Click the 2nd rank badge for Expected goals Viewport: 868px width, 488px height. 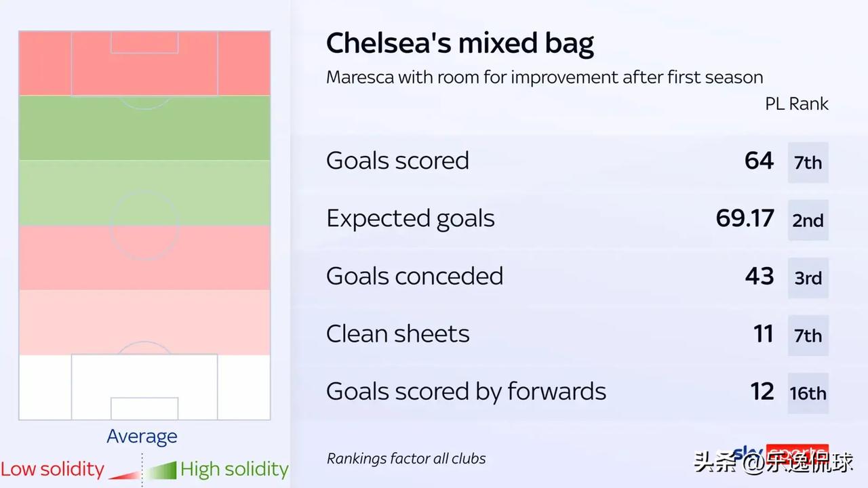(x=808, y=220)
